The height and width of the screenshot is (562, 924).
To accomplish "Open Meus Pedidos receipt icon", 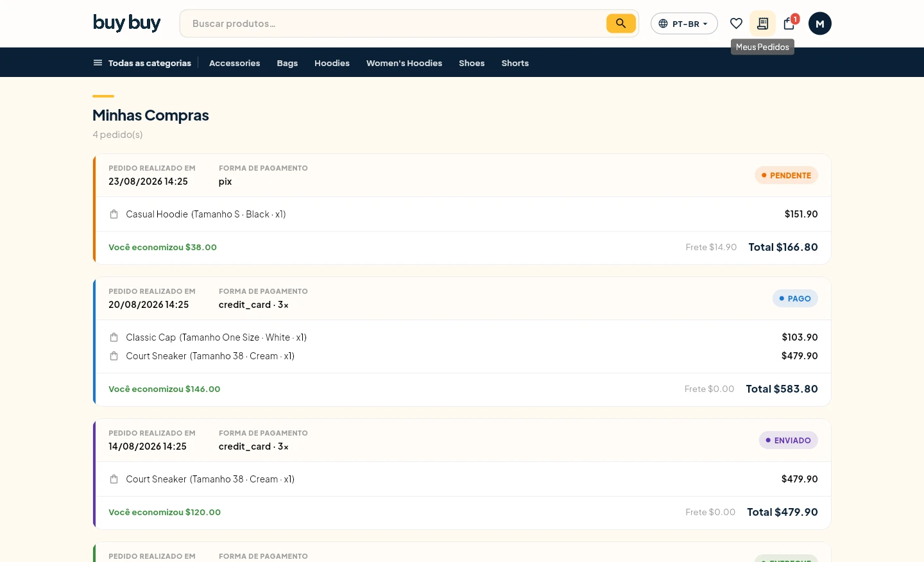I will [x=762, y=24].
